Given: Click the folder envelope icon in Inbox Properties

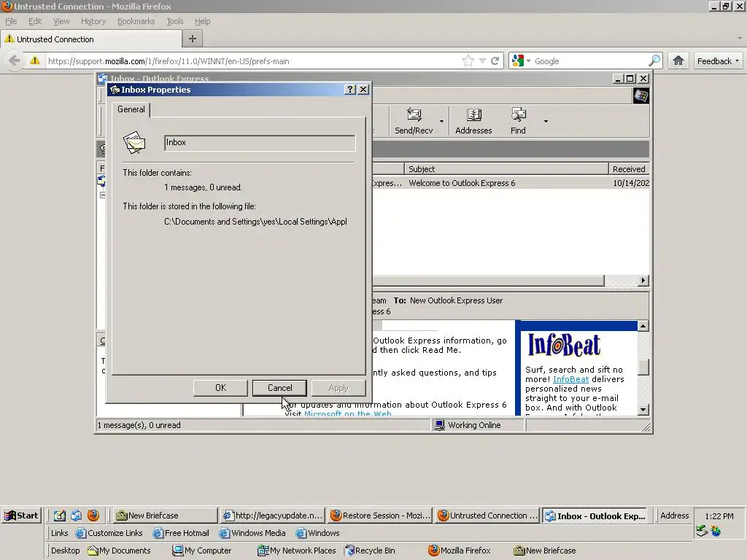Looking at the screenshot, I should [x=134, y=142].
